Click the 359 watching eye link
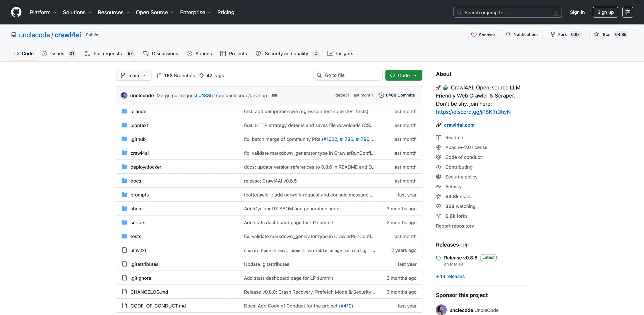 456,206
